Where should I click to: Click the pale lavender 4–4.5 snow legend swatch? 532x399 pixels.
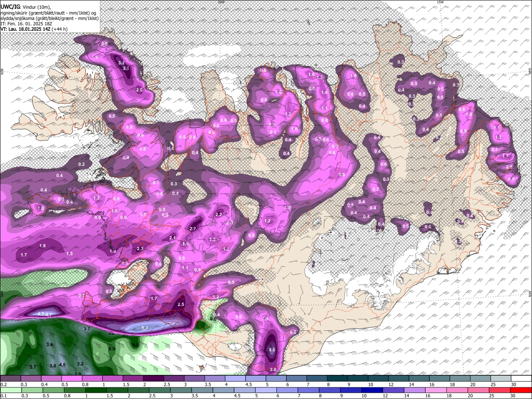pyautogui.click(x=235, y=378)
